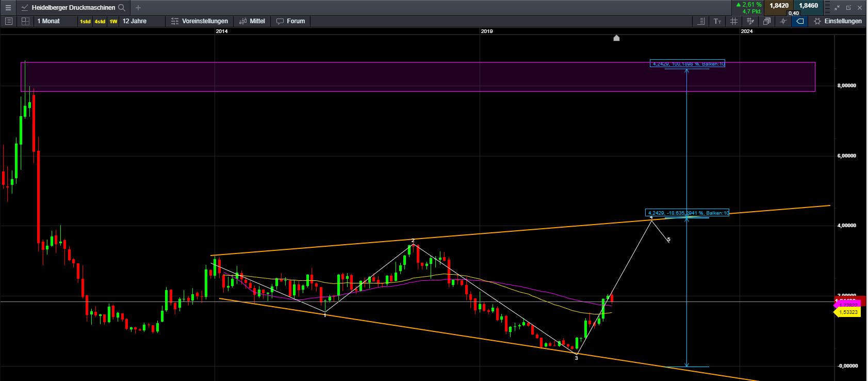Click the 6,00000 price axis label

pos(846,156)
